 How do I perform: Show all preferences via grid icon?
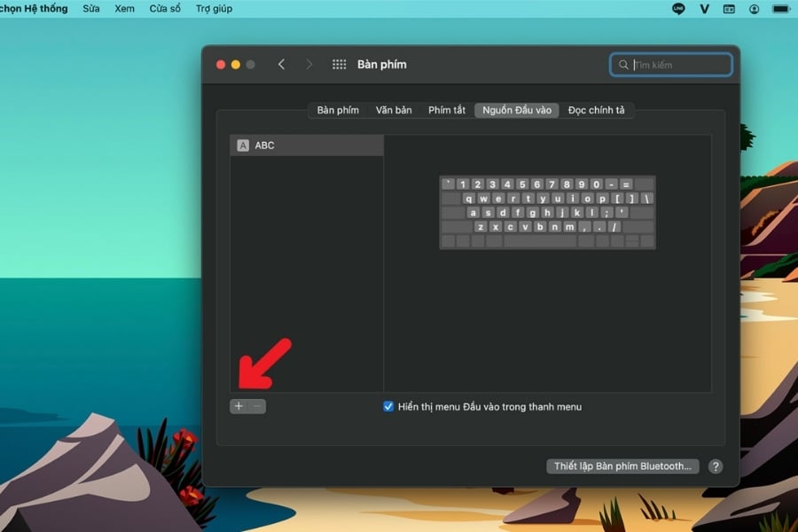[339, 65]
